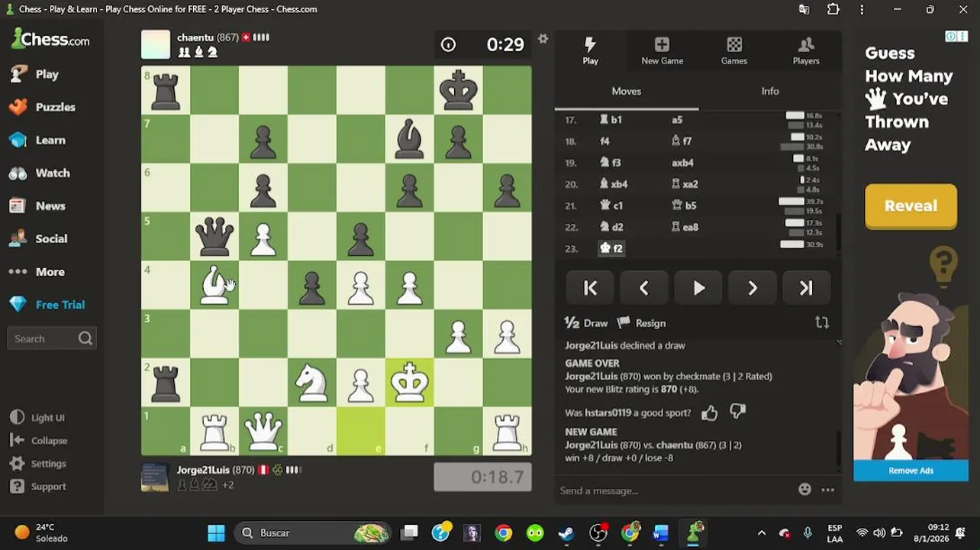The width and height of the screenshot is (980, 550).
Task: Click the weather widget 24°C Soleado
Action: pos(43,532)
